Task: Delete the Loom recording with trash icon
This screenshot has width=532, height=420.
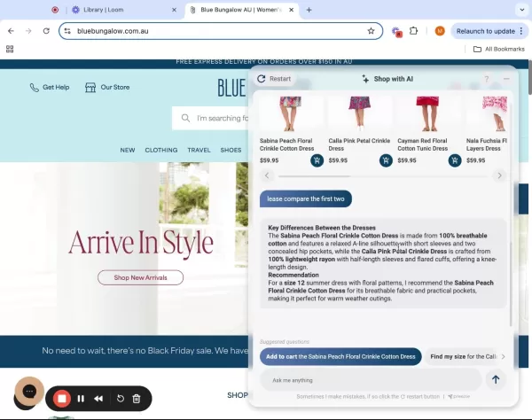Action: (137, 399)
